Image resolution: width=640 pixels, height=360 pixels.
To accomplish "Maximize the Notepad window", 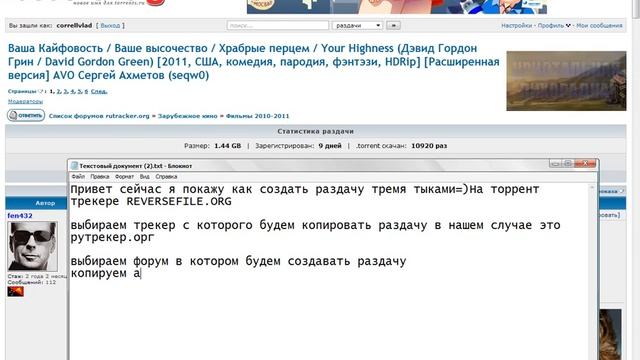I will pyautogui.click(x=568, y=164).
